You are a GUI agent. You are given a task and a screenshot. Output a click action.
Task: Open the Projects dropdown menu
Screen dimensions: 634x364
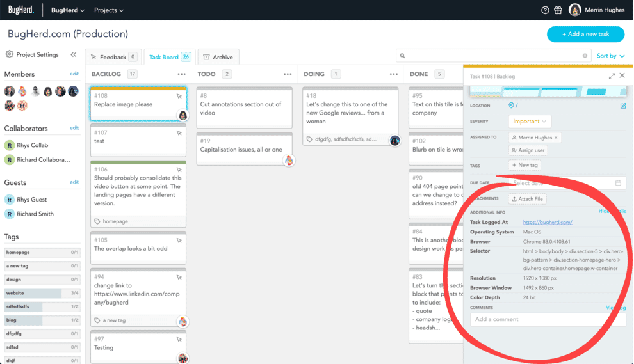[109, 10]
